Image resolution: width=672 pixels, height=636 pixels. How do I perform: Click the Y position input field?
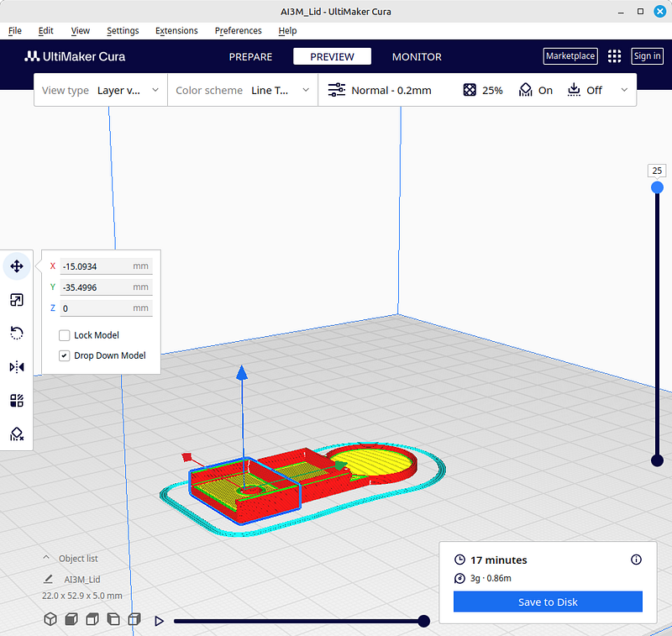pos(106,287)
